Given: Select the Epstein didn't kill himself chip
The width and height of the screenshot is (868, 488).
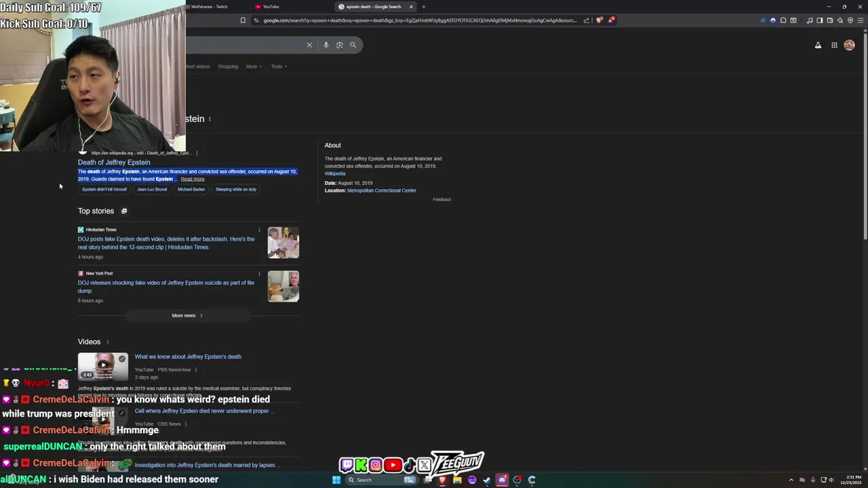Looking at the screenshot, I should [104, 190].
